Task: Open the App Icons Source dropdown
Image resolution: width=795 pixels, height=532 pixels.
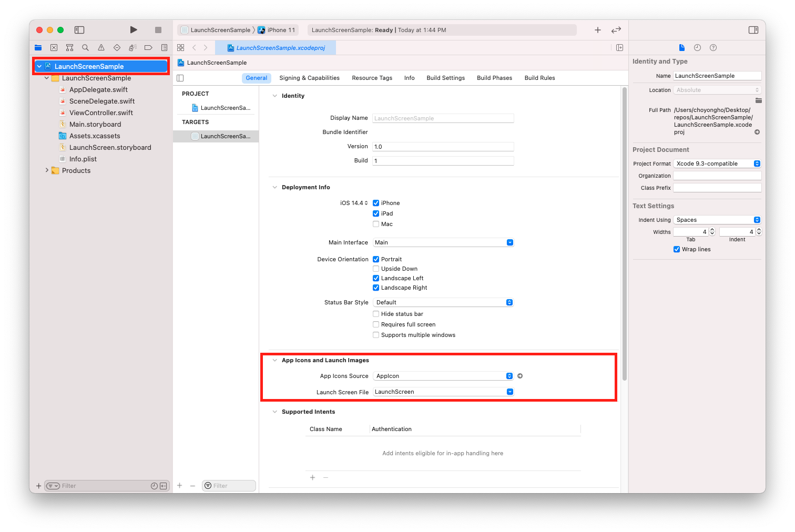Action: pos(443,376)
